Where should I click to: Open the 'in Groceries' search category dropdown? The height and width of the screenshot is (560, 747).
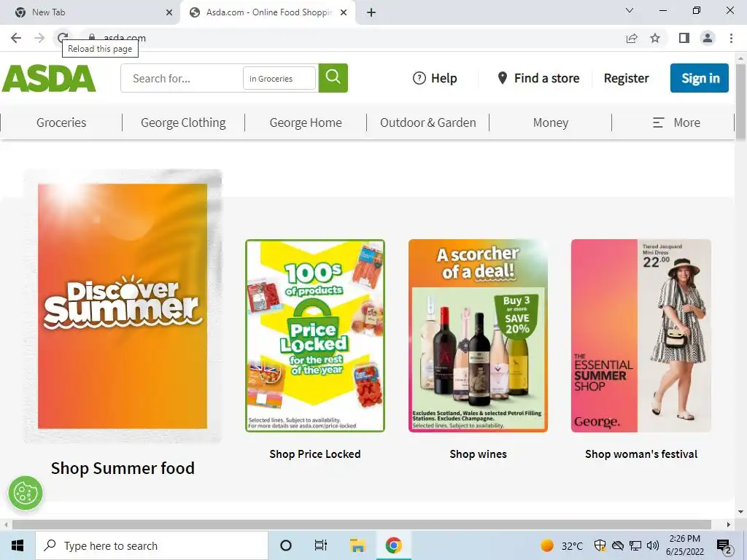click(279, 79)
